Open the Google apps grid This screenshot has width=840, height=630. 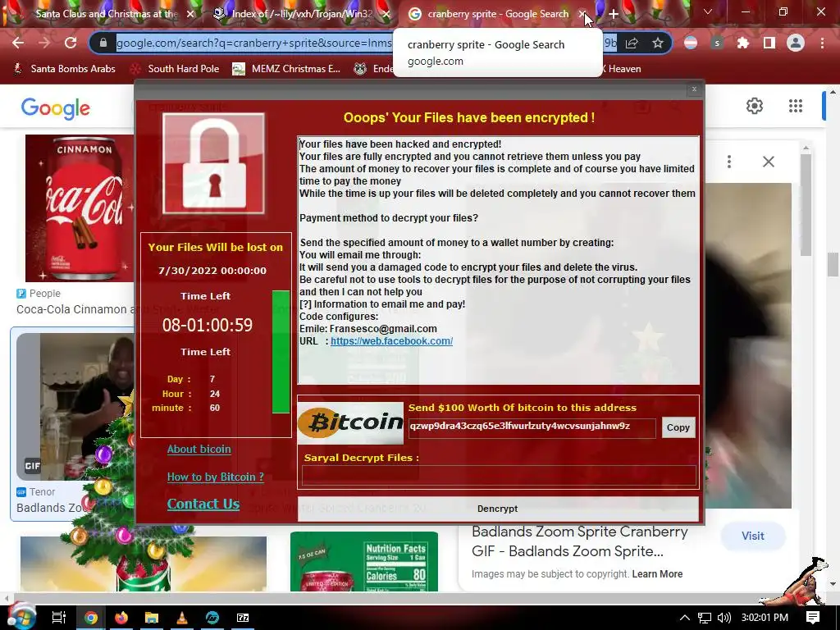tap(796, 106)
